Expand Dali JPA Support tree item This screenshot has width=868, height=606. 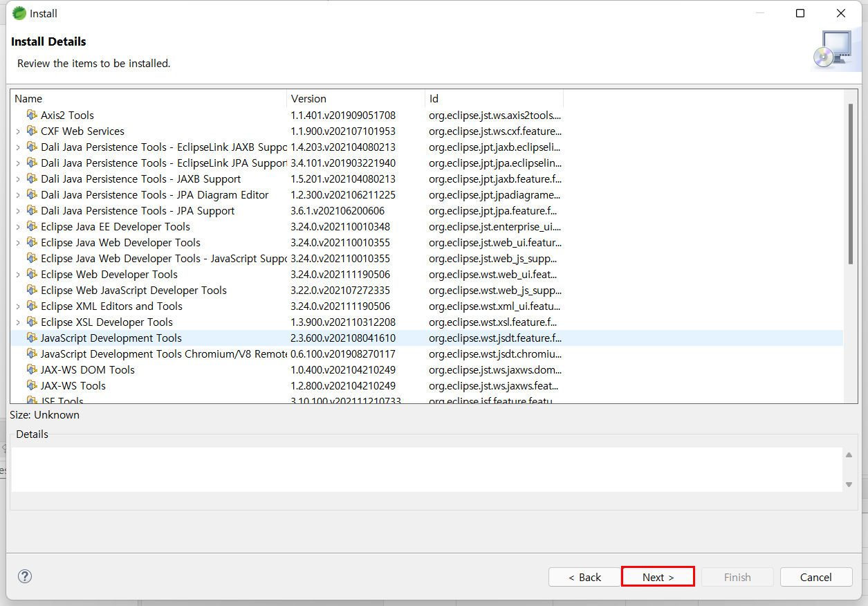pos(17,210)
